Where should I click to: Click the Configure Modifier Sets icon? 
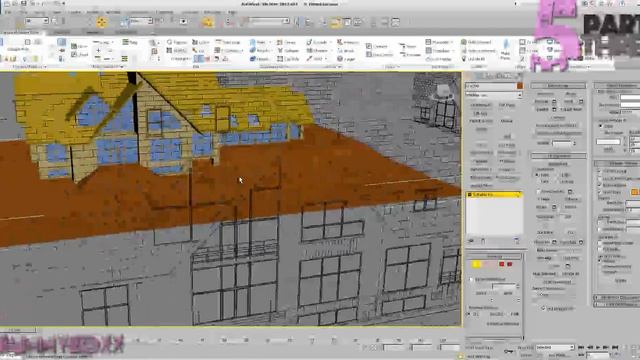pos(517,241)
